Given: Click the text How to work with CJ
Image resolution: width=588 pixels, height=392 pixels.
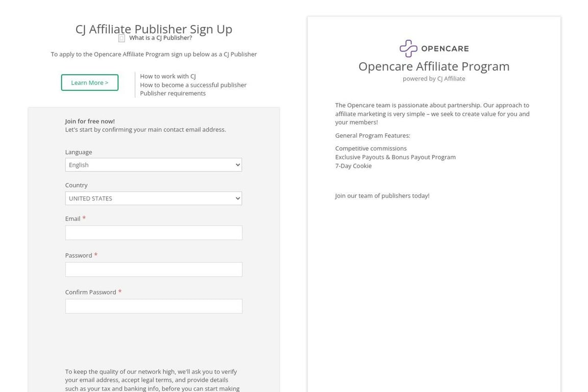Looking at the screenshot, I should coord(168,76).
